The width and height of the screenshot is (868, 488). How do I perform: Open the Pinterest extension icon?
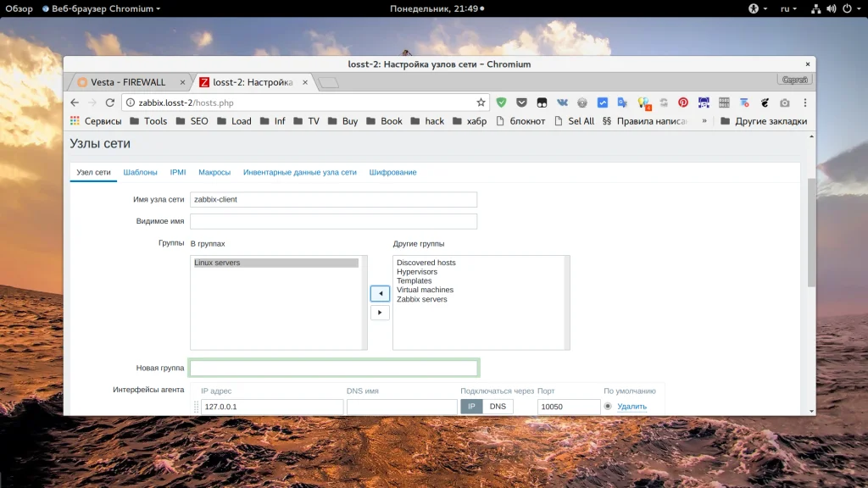pos(682,103)
